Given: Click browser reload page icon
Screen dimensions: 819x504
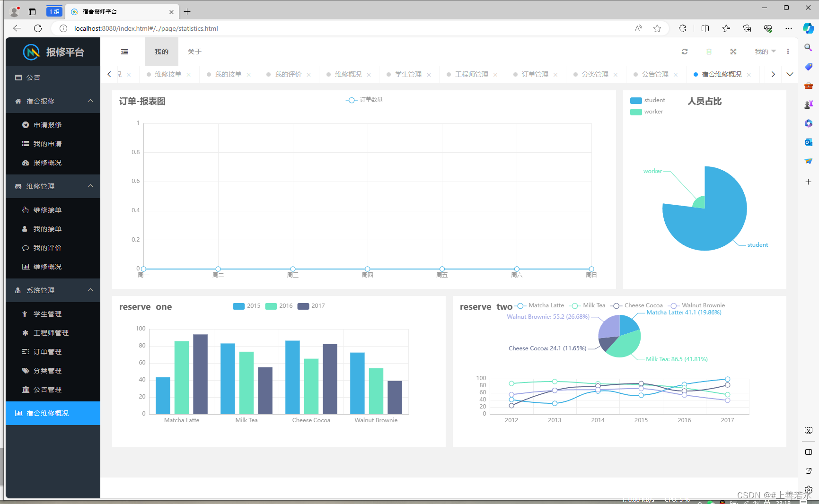Looking at the screenshot, I should (38, 28).
